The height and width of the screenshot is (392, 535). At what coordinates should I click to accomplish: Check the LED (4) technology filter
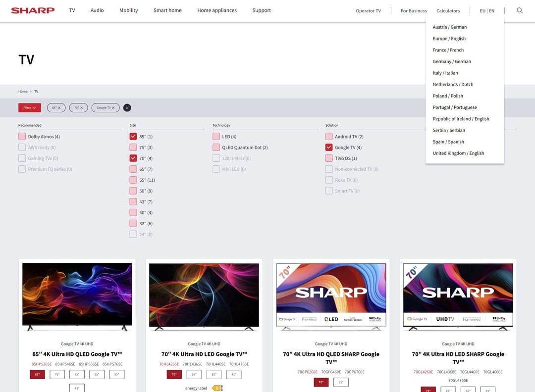click(x=216, y=137)
